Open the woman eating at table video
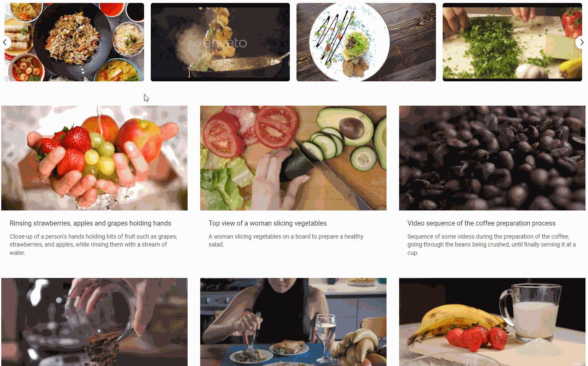This screenshot has height=366, width=588. [293, 322]
